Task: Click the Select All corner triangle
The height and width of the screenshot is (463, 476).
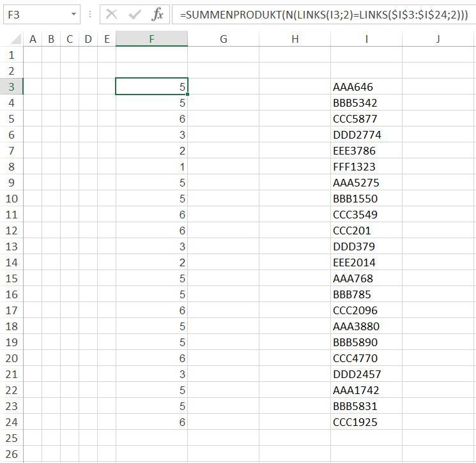Action: click(x=15, y=38)
